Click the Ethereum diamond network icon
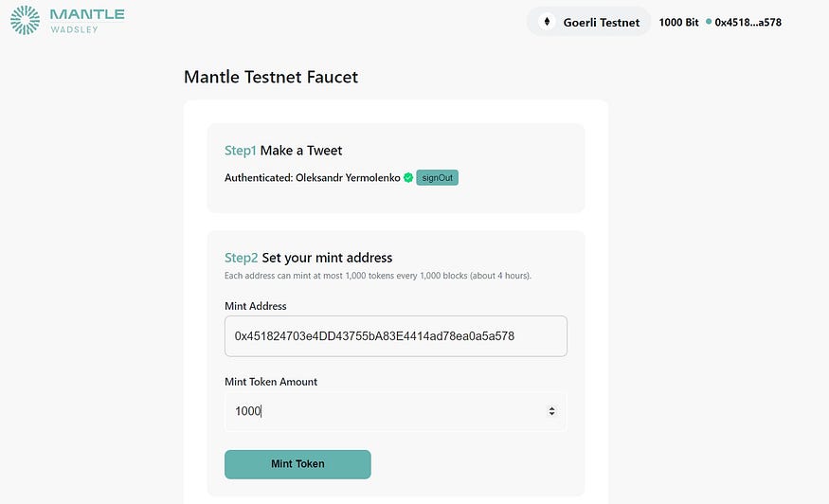Image resolution: width=829 pixels, height=504 pixels. point(547,22)
